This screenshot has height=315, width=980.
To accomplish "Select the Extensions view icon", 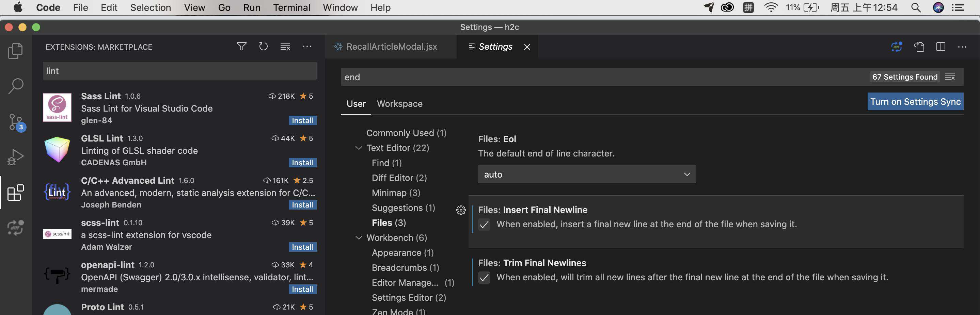I will 16,193.
